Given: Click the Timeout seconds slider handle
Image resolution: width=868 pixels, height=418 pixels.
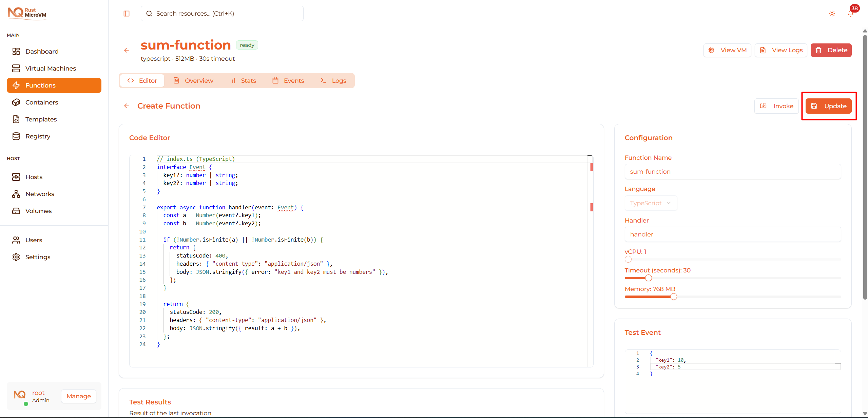Looking at the screenshot, I should tap(649, 278).
